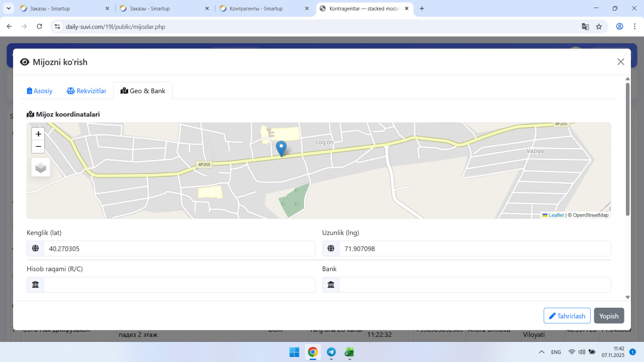
Task: Close the Mijozni ko'rish dialog with X
Action: (x=620, y=62)
